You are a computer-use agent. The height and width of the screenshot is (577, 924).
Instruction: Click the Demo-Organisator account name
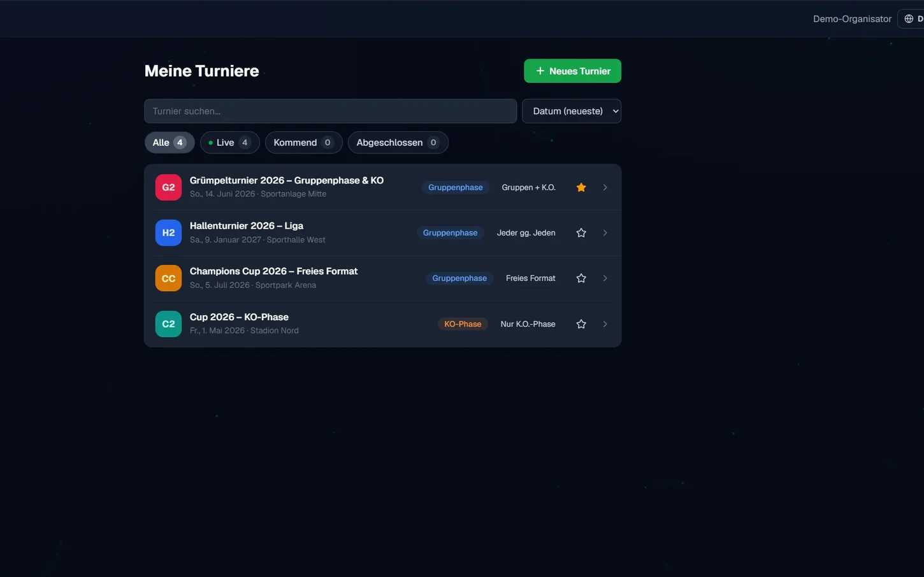point(852,18)
